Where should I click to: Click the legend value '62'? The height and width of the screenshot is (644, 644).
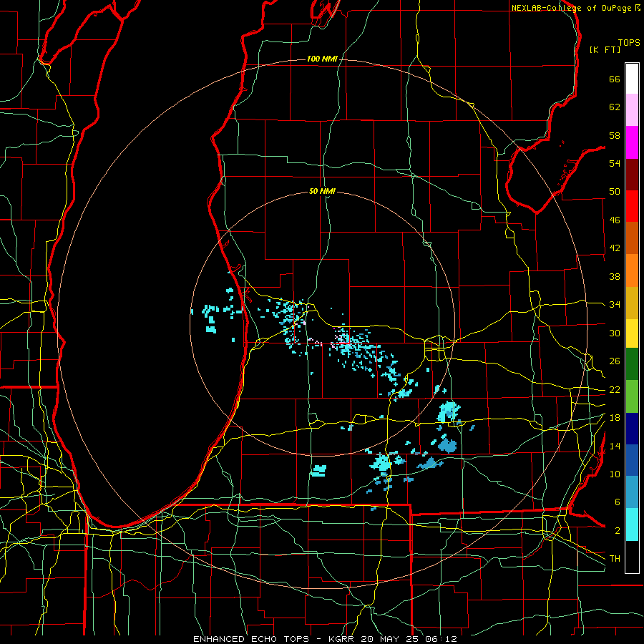(615, 107)
